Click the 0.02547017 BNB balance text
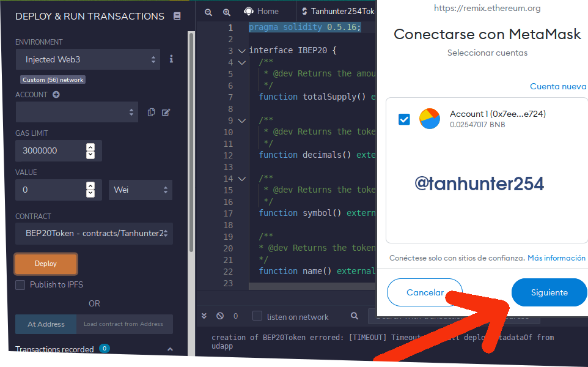This screenshot has height=367, width=588. 477,125
